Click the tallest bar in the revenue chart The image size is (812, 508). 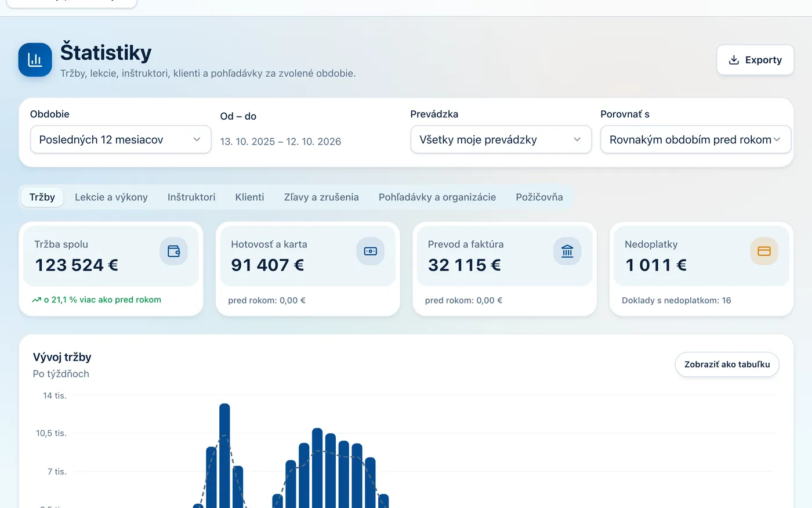224,456
